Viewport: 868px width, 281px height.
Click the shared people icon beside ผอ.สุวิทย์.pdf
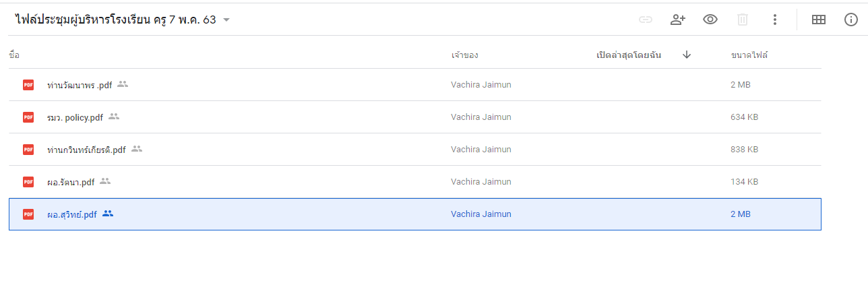click(x=108, y=214)
